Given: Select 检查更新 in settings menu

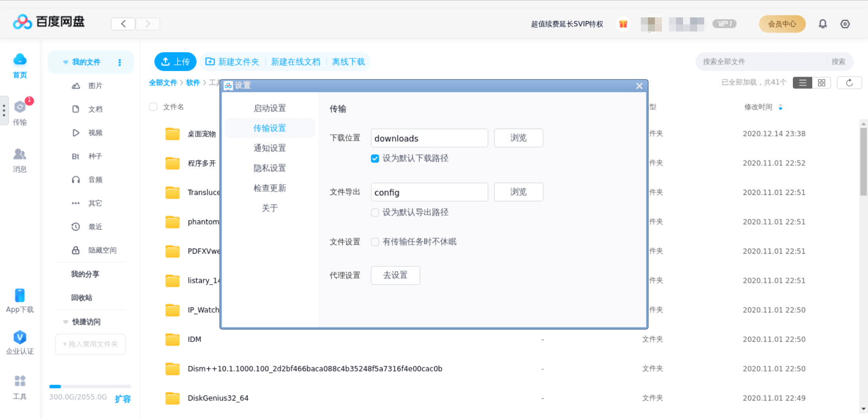Looking at the screenshot, I should click(x=269, y=188).
